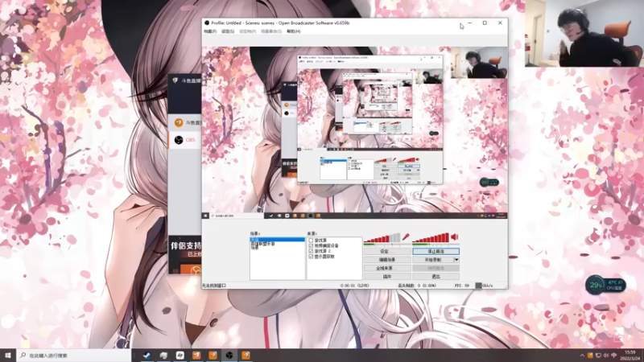Open the 设定档(P) menu

(248, 31)
